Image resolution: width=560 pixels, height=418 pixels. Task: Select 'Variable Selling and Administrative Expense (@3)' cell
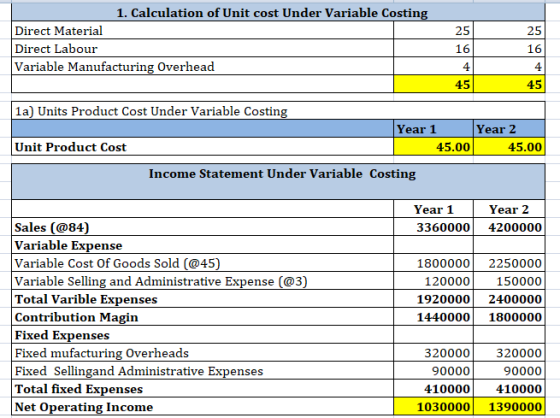(202, 281)
